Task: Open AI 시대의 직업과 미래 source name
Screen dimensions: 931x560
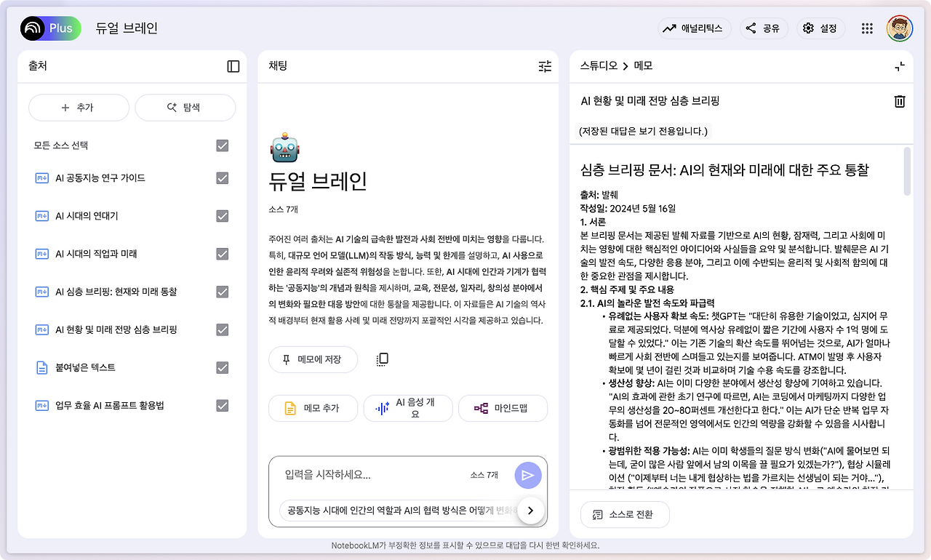Action: point(96,254)
